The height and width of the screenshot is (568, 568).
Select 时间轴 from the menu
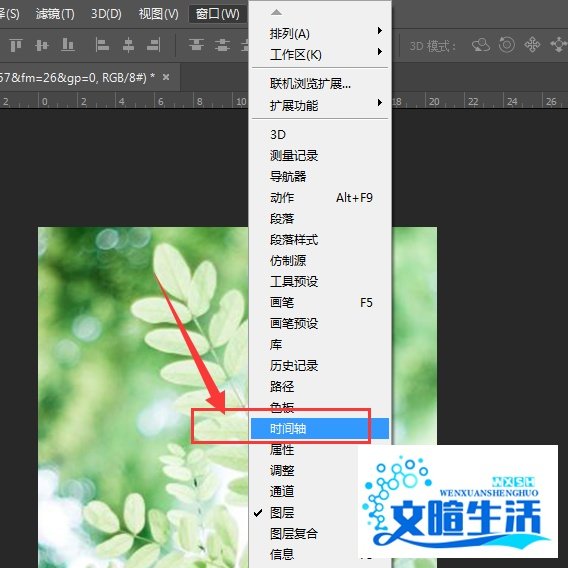point(320,429)
